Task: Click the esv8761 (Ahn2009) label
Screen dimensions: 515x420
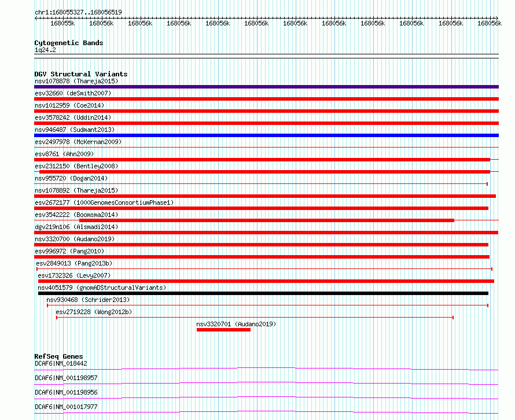Action: (64, 154)
